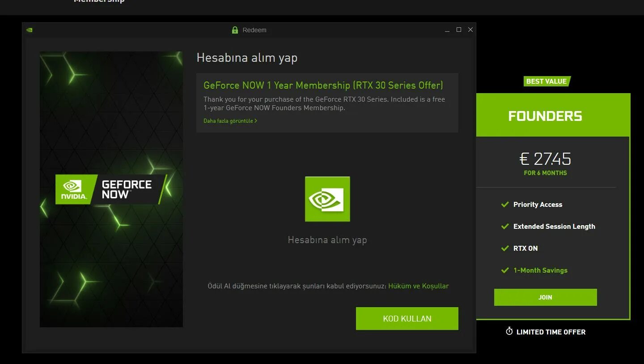Click the large NVIDIA eye logo tile
Screen dimensions: 644x364
(327, 199)
